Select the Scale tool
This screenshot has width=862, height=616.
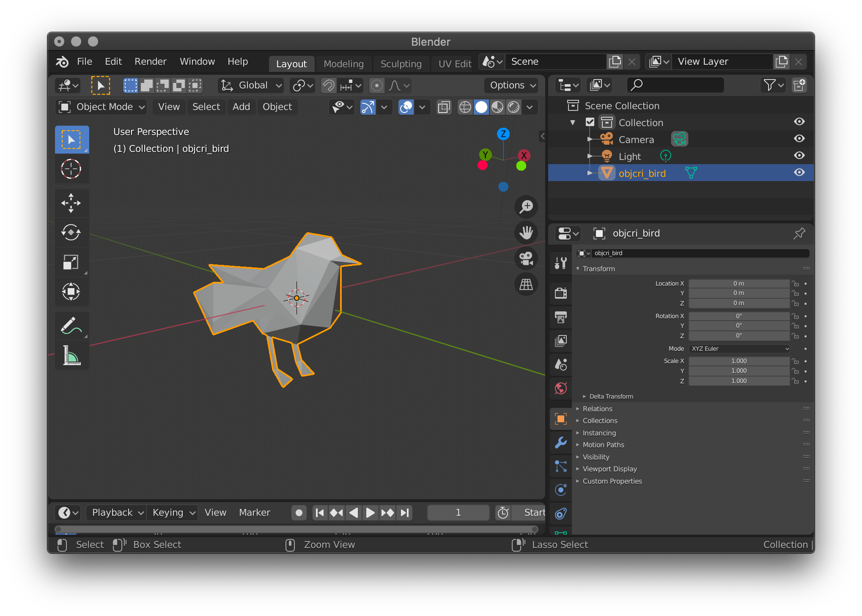72,262
